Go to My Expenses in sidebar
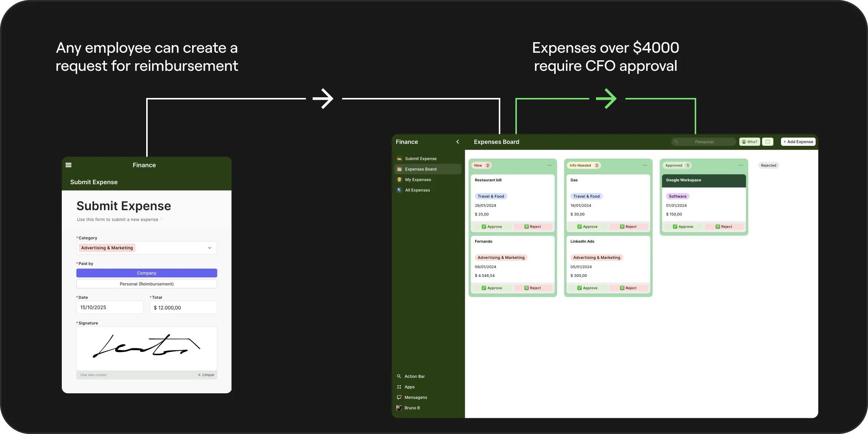 417,180
